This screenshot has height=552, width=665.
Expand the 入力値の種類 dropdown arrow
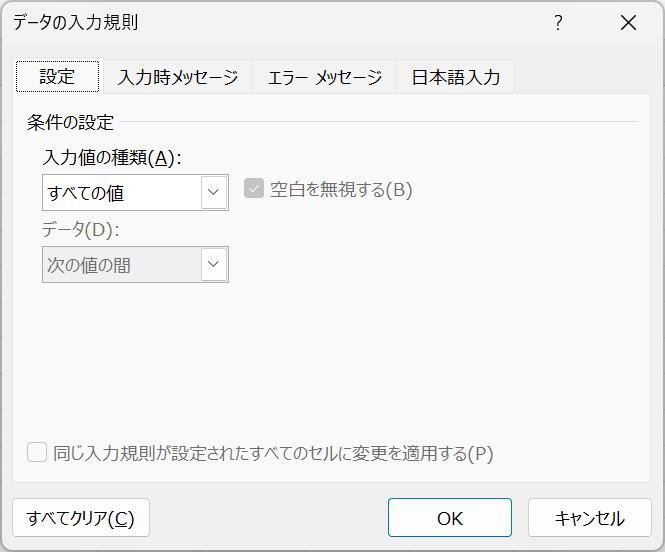(214, 192)
